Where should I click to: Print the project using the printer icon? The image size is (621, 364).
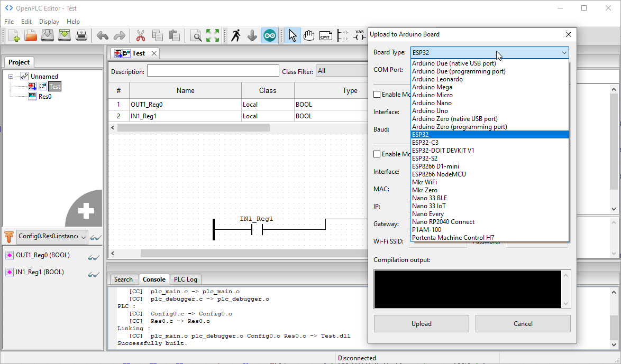[x=81, y=36]
